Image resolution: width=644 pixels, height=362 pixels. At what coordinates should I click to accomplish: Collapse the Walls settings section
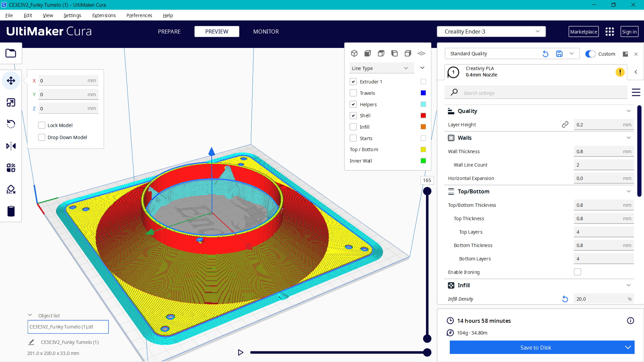point(629,138)
